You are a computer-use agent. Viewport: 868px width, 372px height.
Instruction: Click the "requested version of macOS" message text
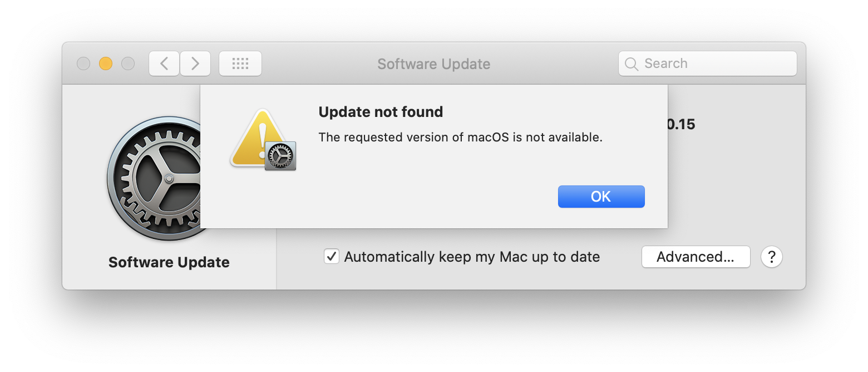click(x=460, y=137)
